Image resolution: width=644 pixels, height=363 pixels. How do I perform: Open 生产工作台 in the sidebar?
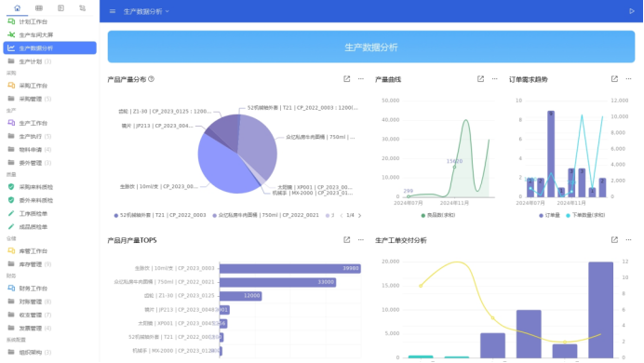click(49, 123)
